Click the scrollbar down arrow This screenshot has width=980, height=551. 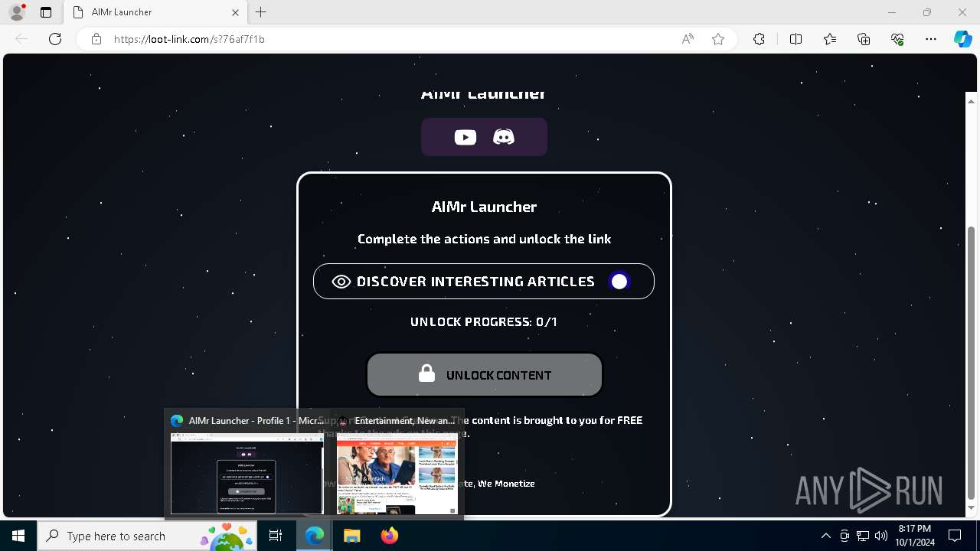point(972,507)
